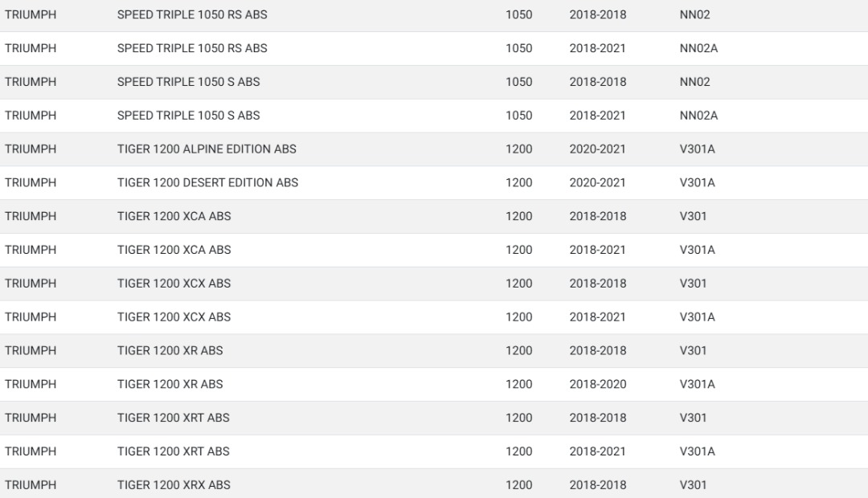Select SPEED TRIPLE 1050 S ABS in the NN02A row
This screenshot has height=498, width=868.
188,116
